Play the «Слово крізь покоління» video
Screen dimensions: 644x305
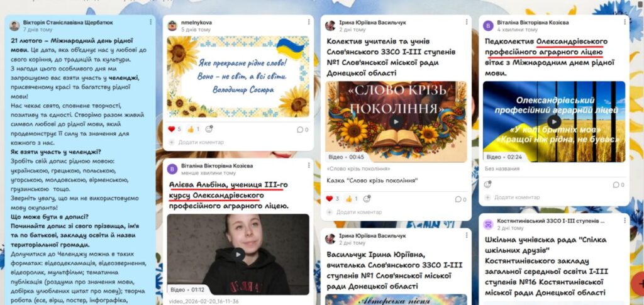click(x=396, y=121)
